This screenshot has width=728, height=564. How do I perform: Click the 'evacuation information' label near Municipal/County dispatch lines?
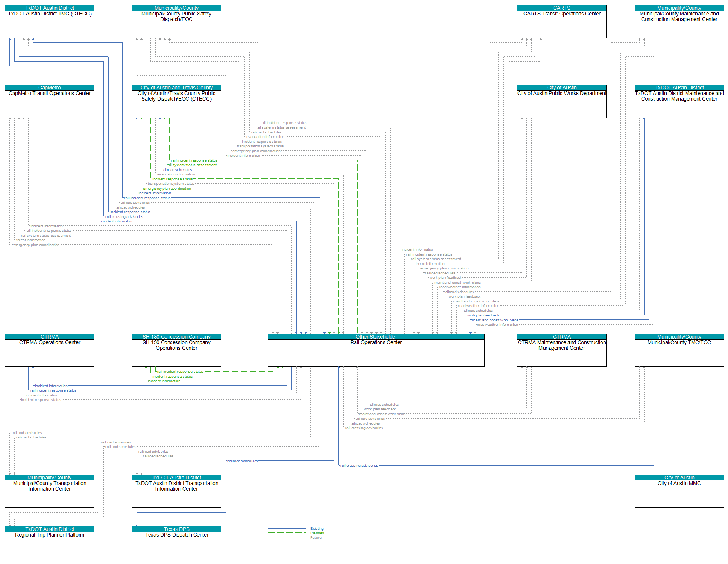[265, 137]
